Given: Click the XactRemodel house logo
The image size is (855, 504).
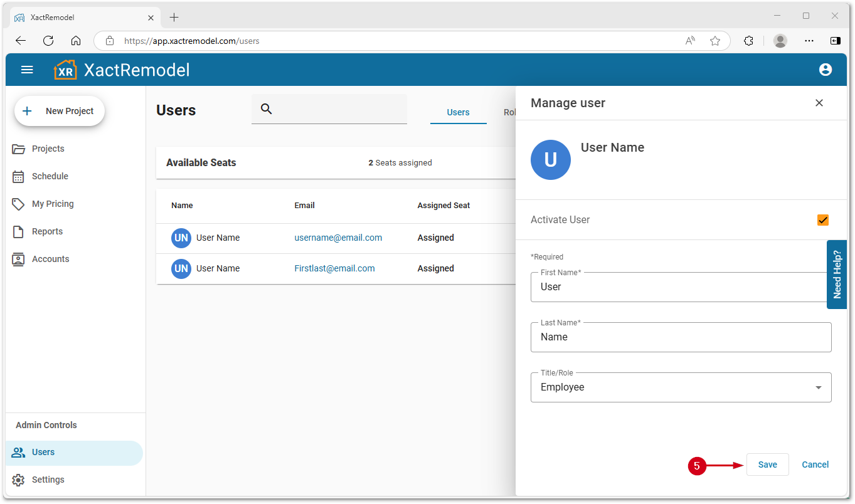Looking at the screenshot, I should 65,70.
